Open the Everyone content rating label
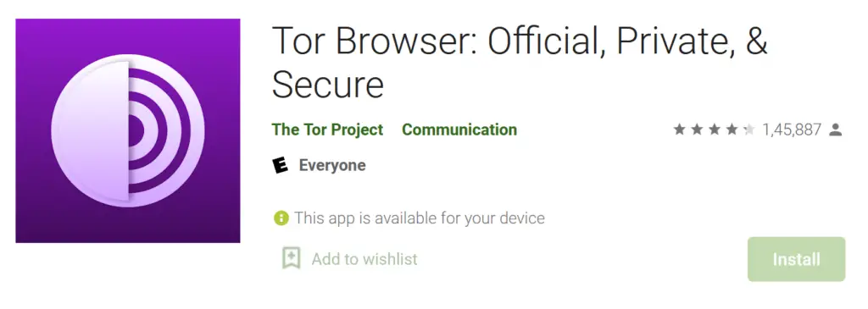 (332, 165)
